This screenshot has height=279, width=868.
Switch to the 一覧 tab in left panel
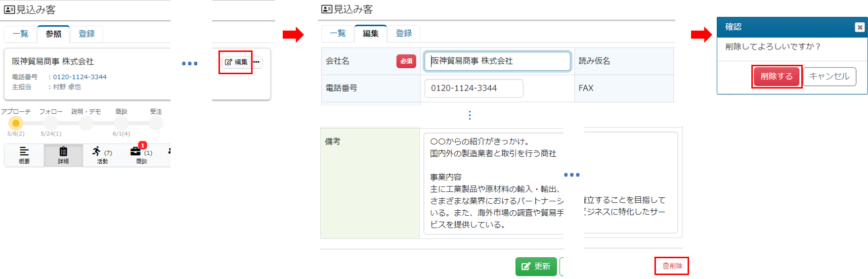21,34
